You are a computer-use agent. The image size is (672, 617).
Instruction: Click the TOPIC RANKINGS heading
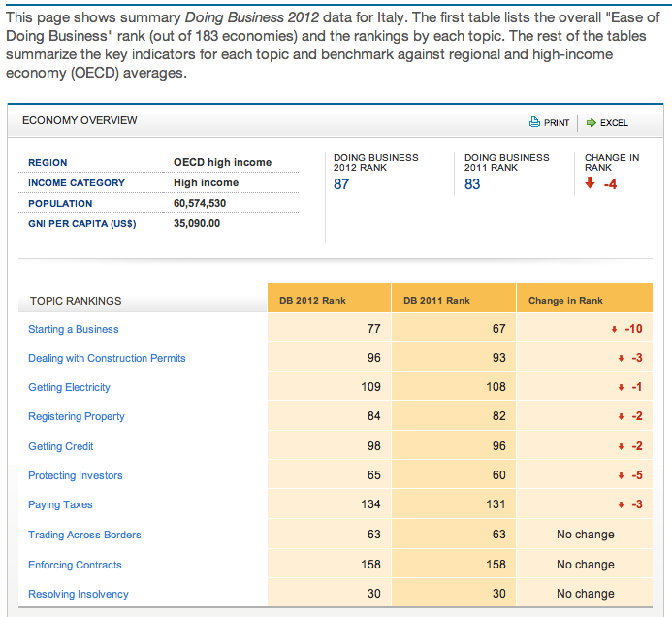point(76,301)
